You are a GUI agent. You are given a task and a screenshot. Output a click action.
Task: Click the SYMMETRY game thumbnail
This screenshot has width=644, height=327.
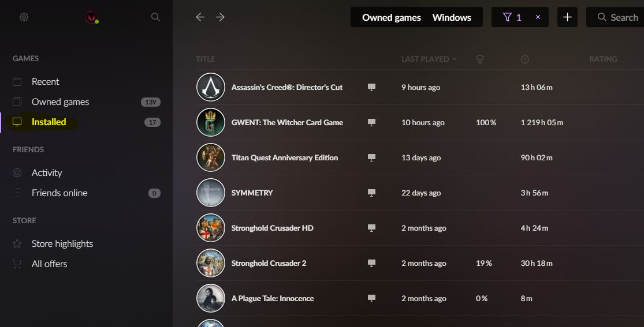click(x=211, y=193)
